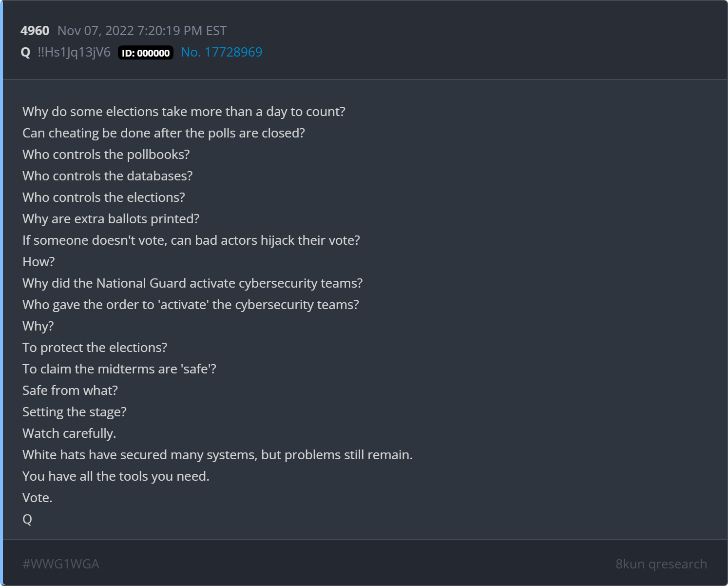Click the line "Safe from what?"
728x586 pixels.
coord(70,391)
